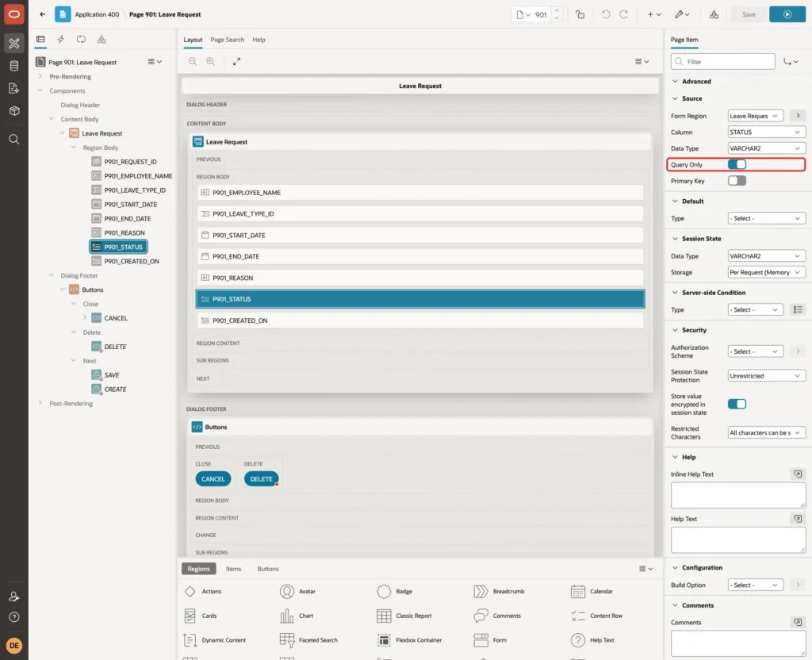Click the Save button
Screen dimensions: 812x660
(749, 14)
